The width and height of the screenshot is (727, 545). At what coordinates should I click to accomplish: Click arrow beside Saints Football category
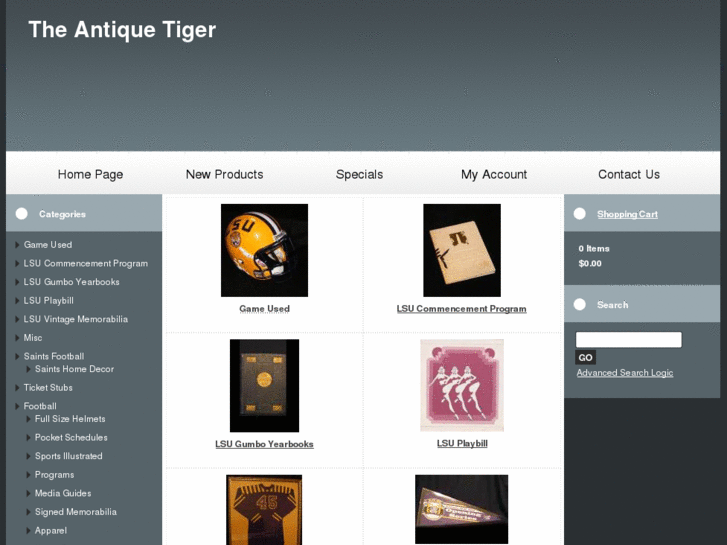[17, 356]
